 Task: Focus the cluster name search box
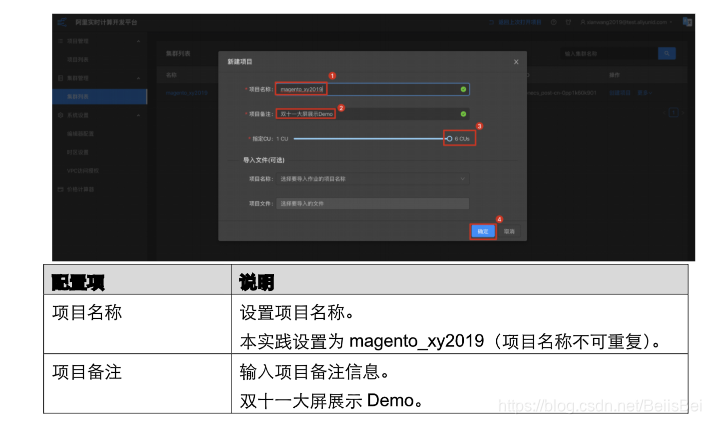[x=609, y=54]
